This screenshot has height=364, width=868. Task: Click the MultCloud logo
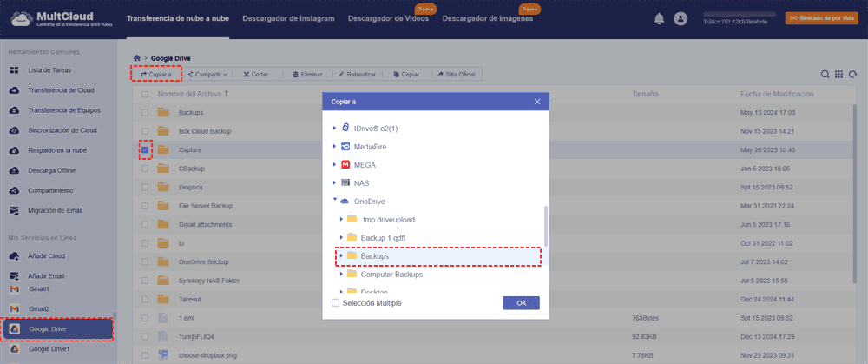pos(61,19)
